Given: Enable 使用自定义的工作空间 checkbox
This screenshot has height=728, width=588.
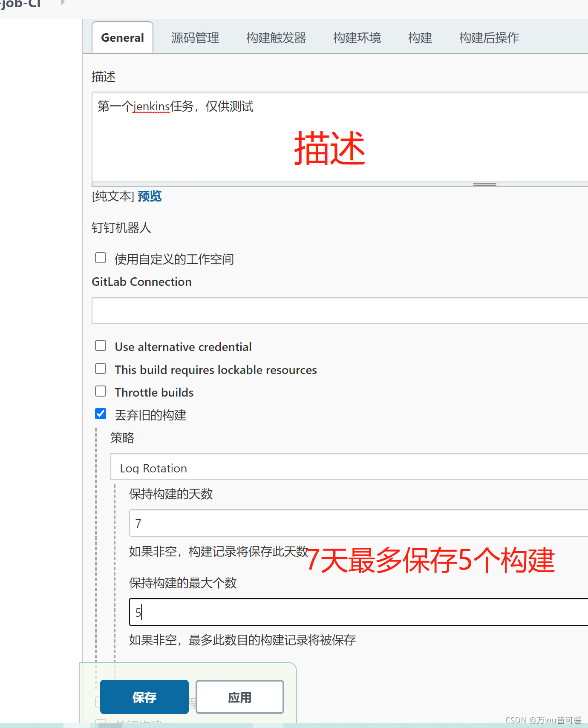Looking at the screenshot, I should tap(101, 258).
